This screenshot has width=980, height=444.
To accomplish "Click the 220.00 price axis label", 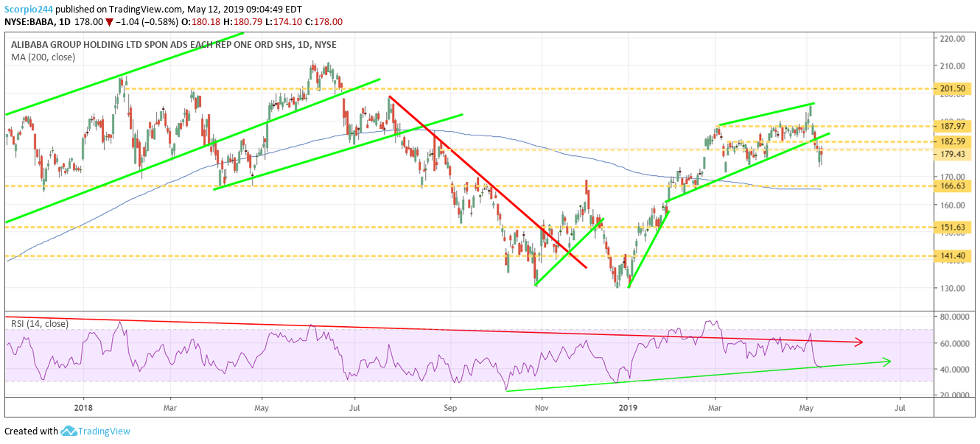I will tap(953, 38).
